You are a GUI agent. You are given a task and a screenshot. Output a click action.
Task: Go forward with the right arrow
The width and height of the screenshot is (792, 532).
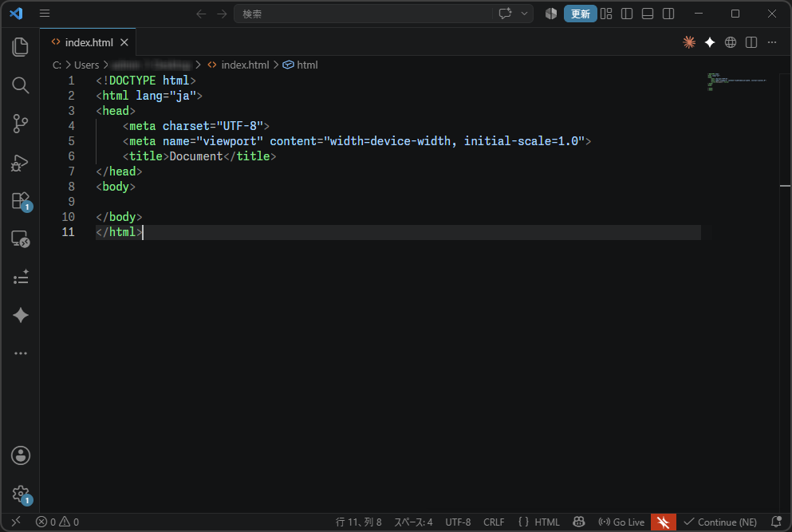(x=222, y=14)
